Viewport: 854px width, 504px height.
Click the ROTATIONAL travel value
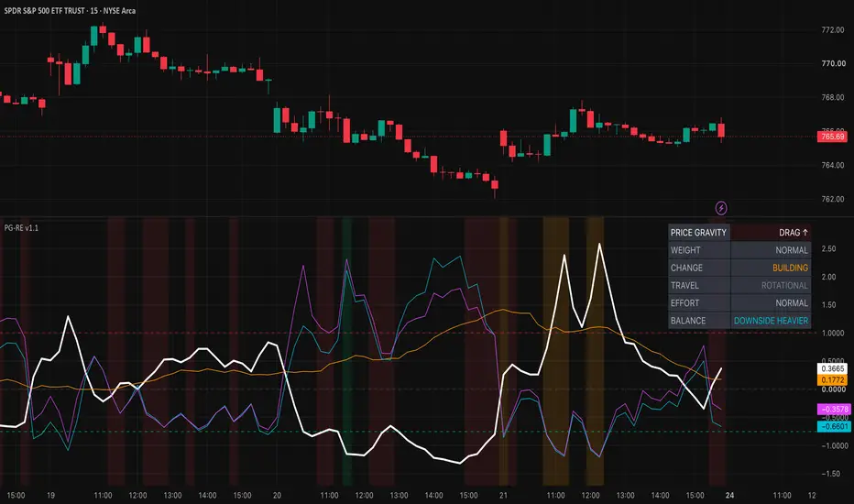[784, 286]
